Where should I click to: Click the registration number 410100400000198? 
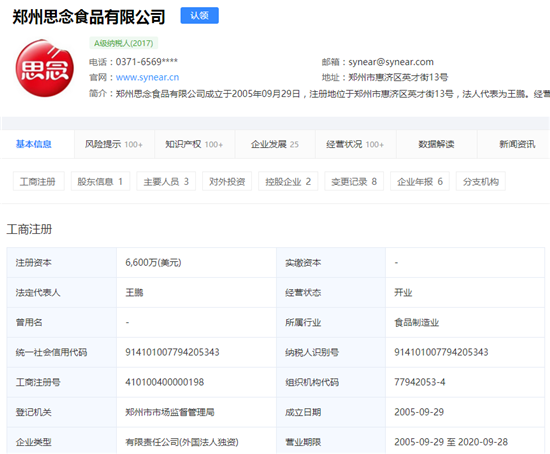point(165,382)
